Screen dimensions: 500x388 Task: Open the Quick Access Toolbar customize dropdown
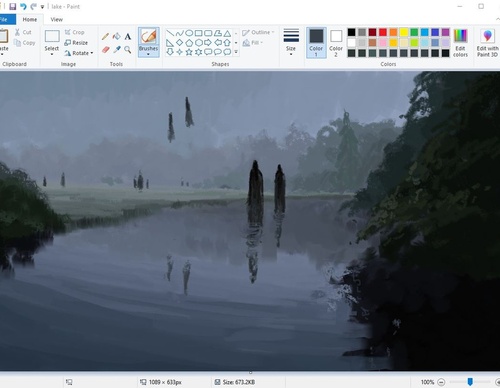(x=42, y=7)
